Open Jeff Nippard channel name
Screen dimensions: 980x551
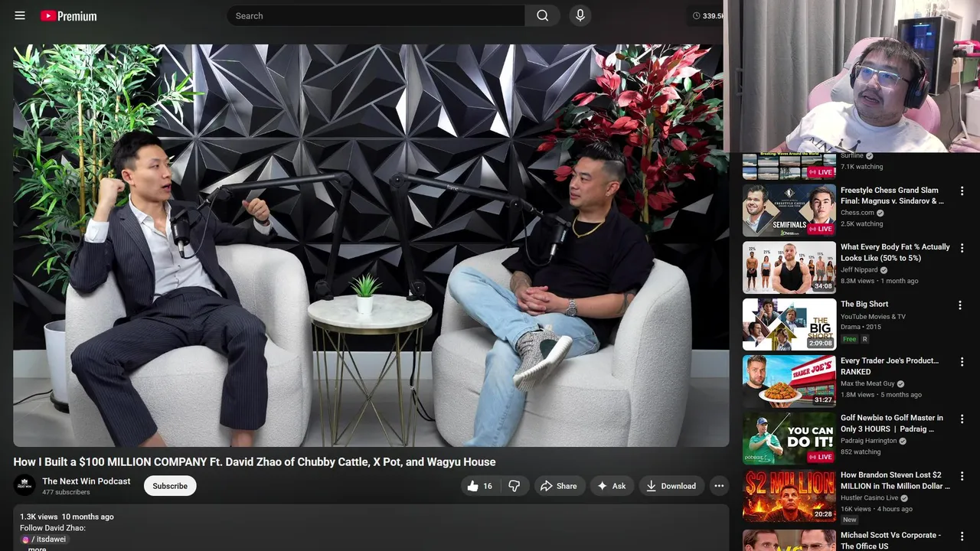tap(860, 270)
